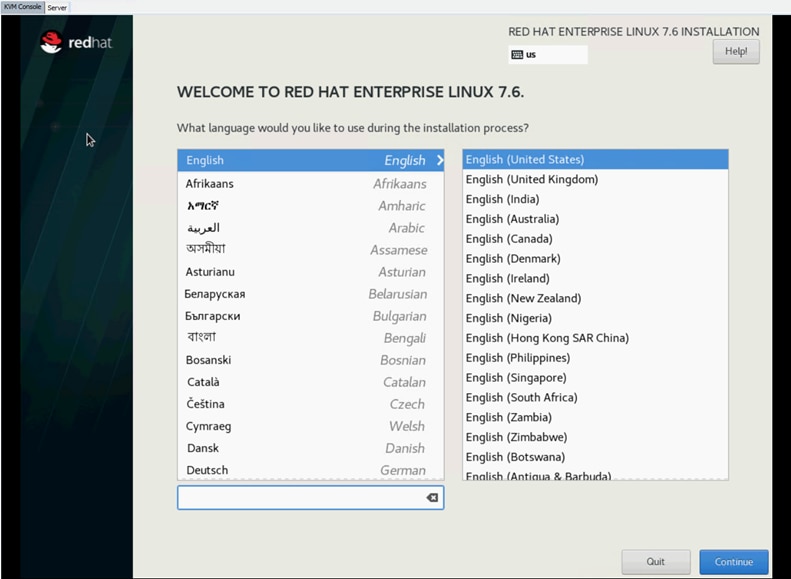Choose English (Australia) locale
Image resolution: width=791 pixels, height=579 pixels.
tap(595, 219)
